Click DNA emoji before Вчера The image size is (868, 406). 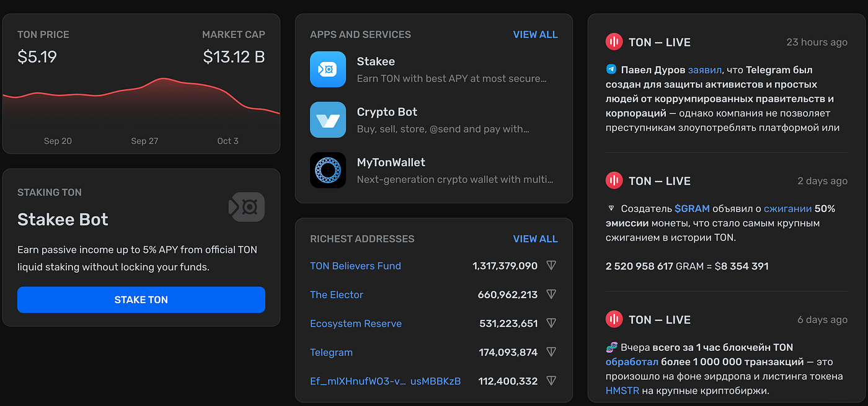click(611, 347)
